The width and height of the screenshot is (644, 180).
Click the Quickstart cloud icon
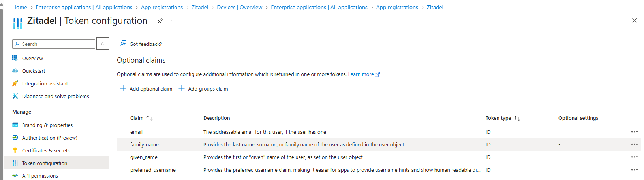click(x=15, y=70)
